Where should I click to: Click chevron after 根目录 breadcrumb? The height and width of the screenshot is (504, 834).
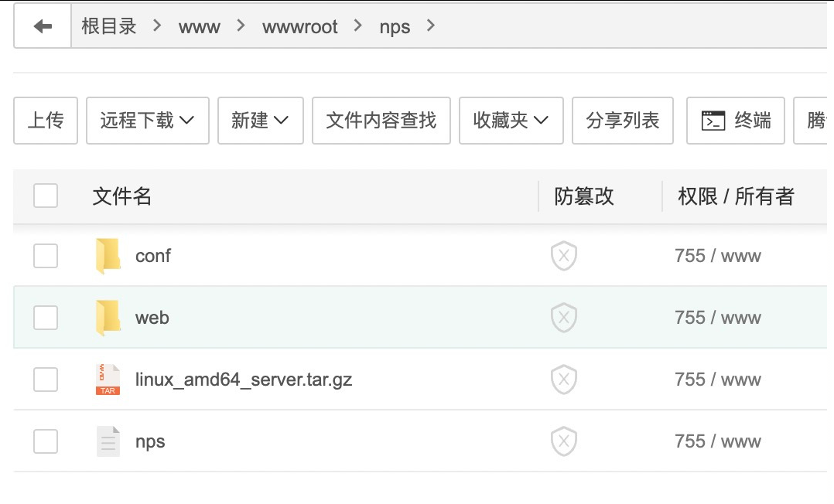coord(157,26)
